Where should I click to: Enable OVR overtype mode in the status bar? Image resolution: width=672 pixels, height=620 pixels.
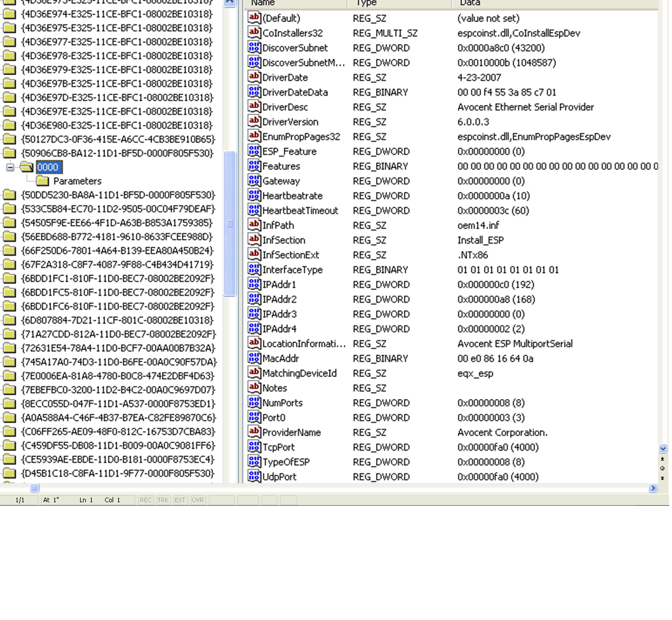[197, 500]
